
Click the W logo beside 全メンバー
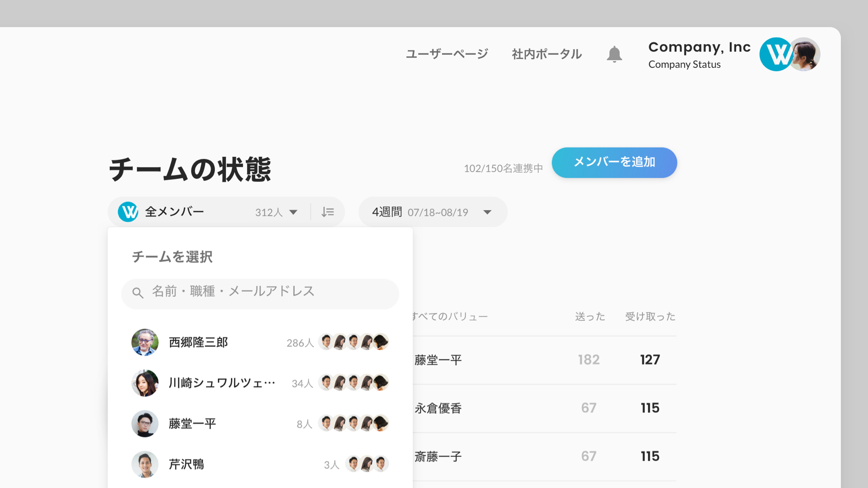point(128,211)
